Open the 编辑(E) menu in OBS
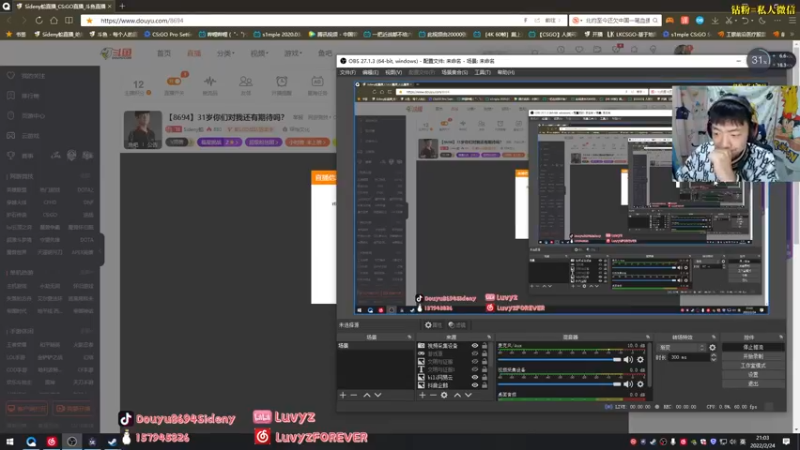The image size is (800, 450). tap(370, 72)
